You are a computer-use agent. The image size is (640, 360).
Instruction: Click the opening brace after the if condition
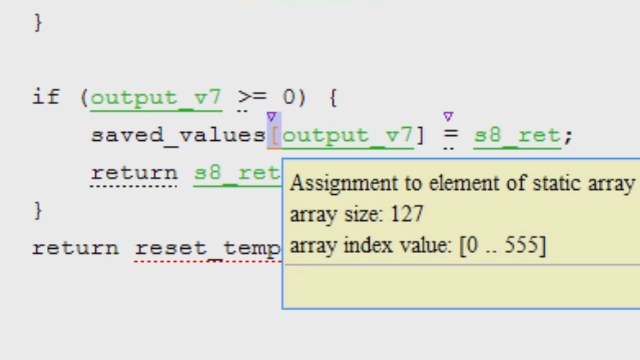click(333, 98)
